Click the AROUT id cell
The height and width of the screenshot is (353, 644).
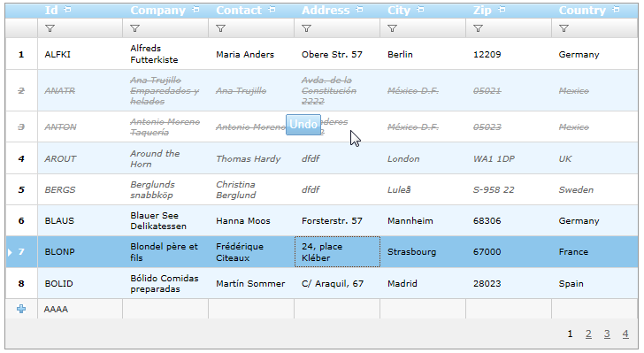pos(80,158)
